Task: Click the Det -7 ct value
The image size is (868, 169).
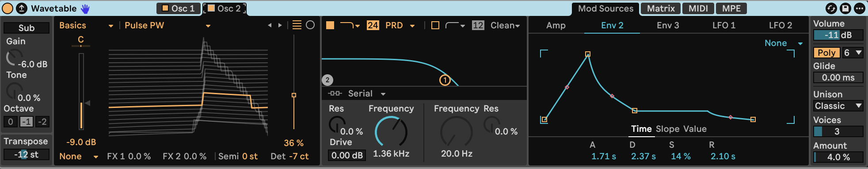Action: point(299,157)
